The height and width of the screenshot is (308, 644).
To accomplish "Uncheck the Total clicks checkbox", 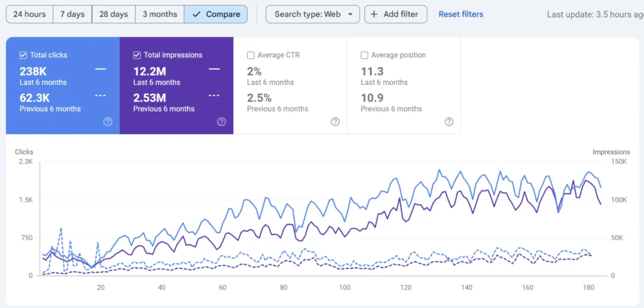I will click(x=23, y=55).
